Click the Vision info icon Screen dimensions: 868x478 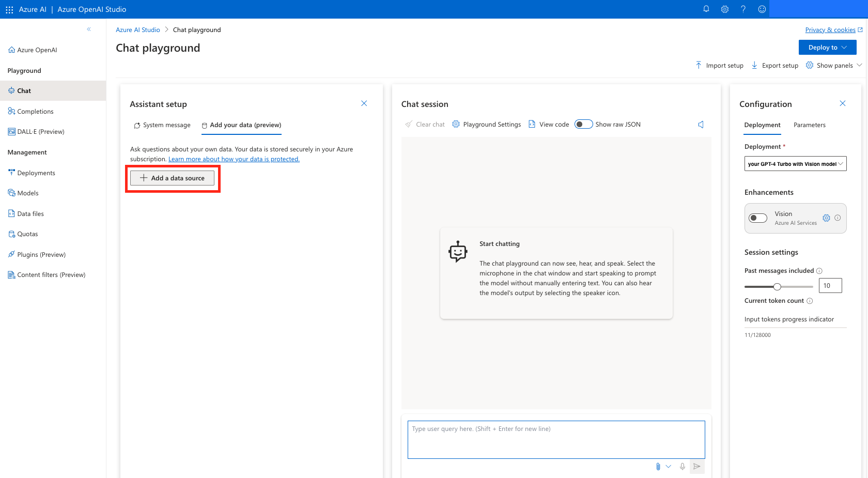click(x=838, y=218)
